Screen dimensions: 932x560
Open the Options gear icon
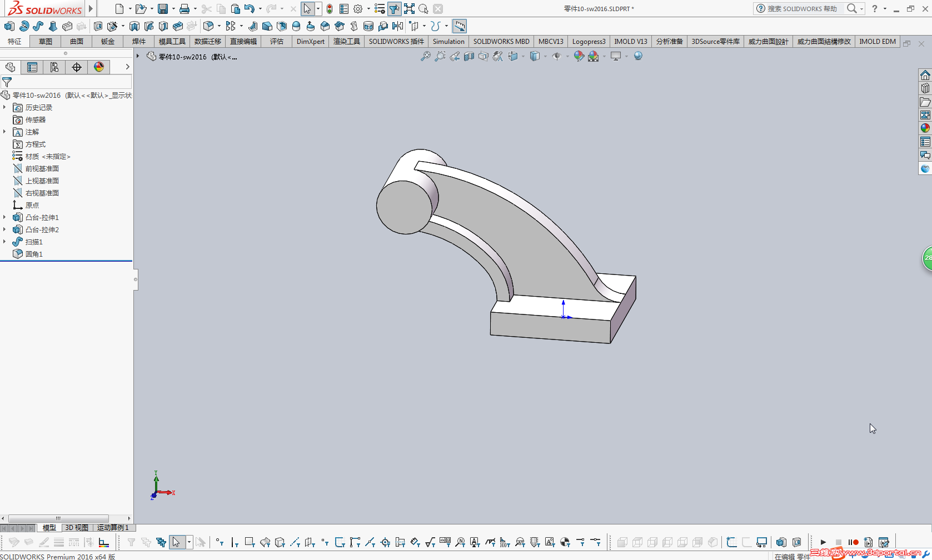pyautogui.click(x=358, y=9)
